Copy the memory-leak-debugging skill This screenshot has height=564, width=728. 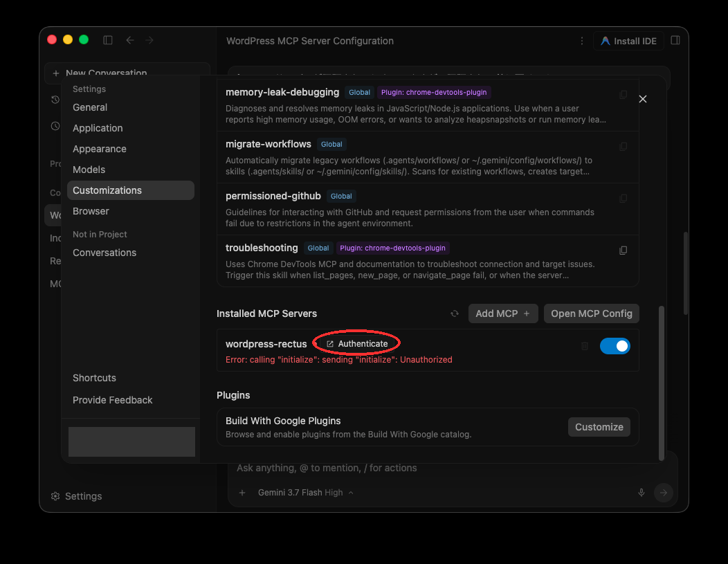623,95
